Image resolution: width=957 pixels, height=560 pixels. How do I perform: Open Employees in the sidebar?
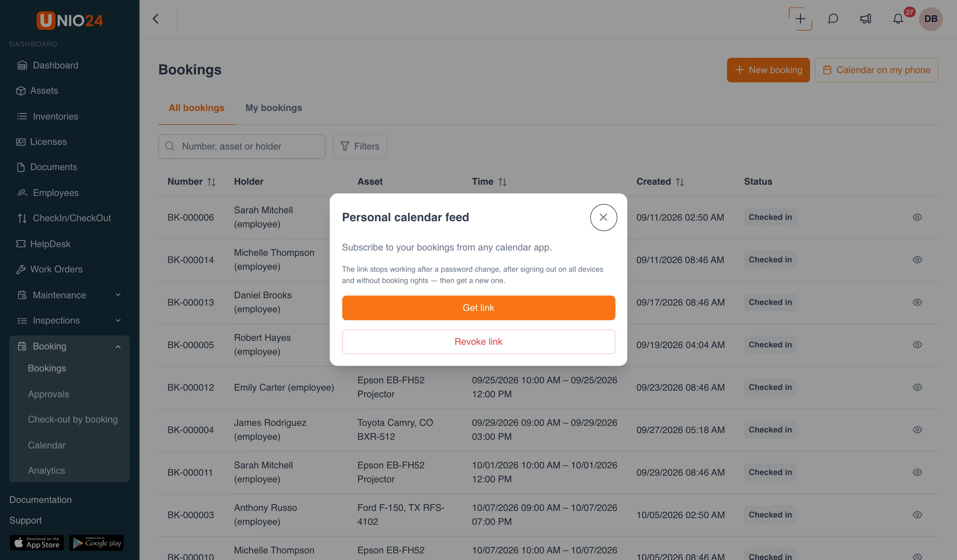click(48, 193)
